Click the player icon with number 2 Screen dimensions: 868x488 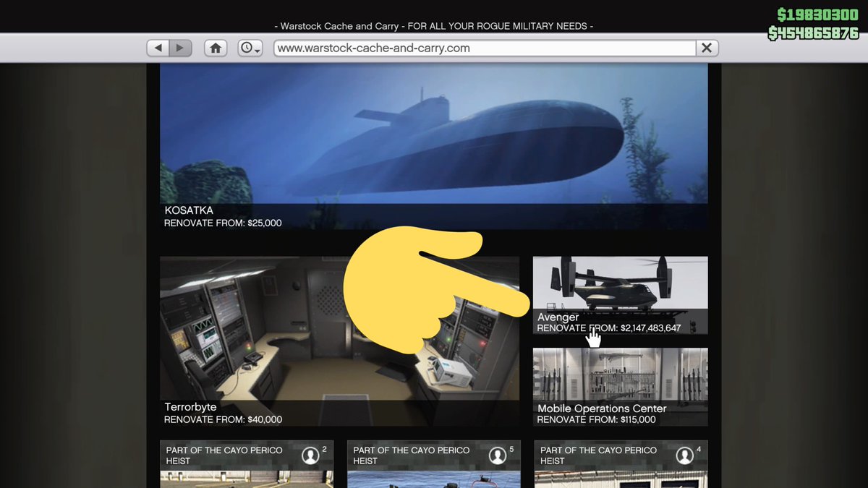pyautogui.click(x=311, y=455)
